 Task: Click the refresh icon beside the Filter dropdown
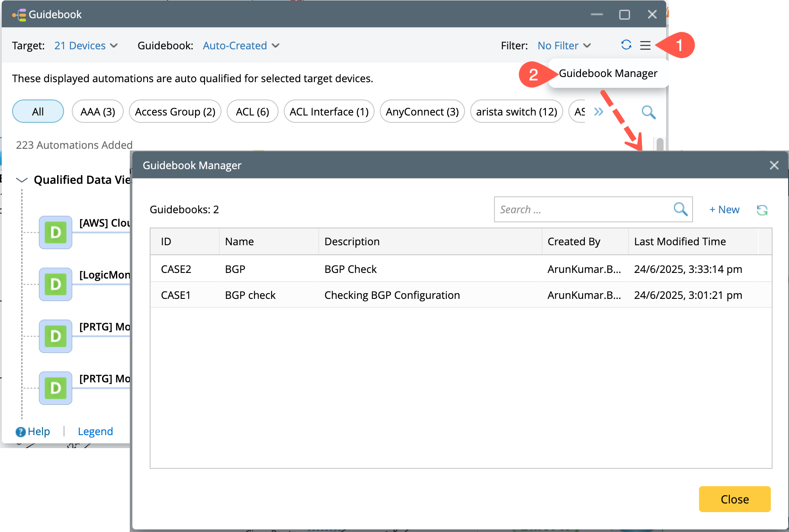tap(626, 45)
